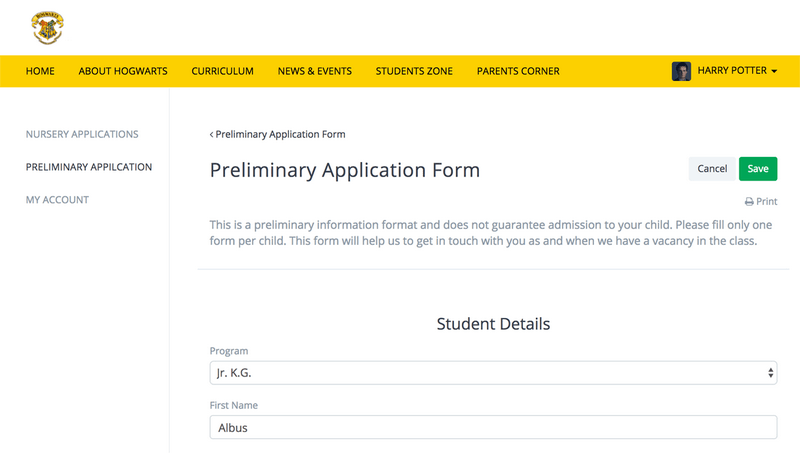Click Harry Potter's profile avatar
Viewport: 800px width, 453px height.
pos(681,71)
